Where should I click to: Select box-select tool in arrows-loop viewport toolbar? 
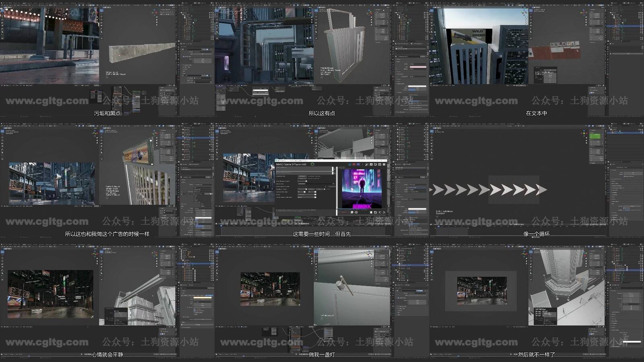pos(432,131)
